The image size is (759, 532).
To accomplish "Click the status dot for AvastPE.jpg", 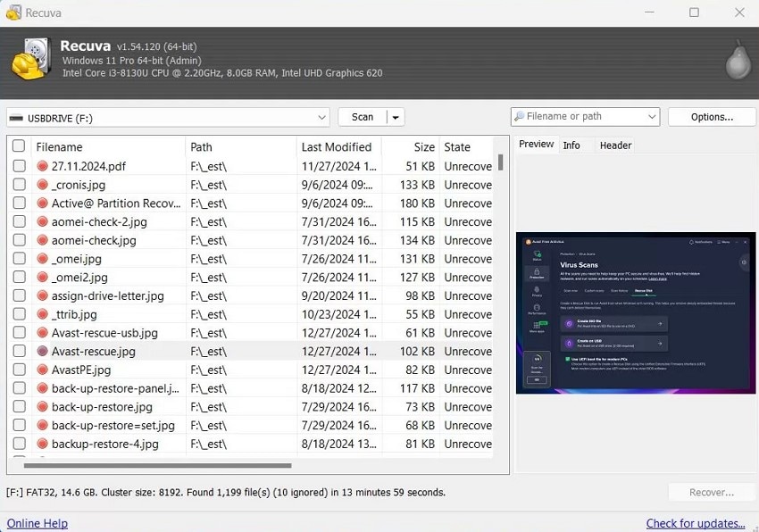I will (x=43, y=370).
